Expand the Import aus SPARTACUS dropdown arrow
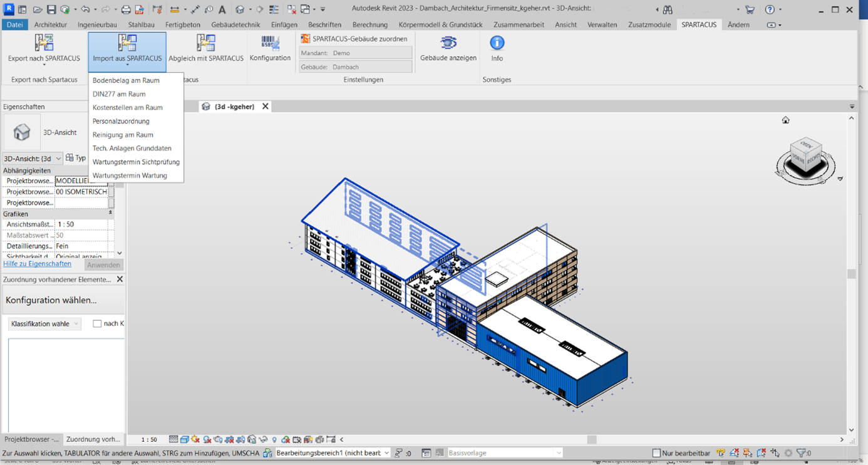This screenshot has width=868, height=465. pos(127,65)
